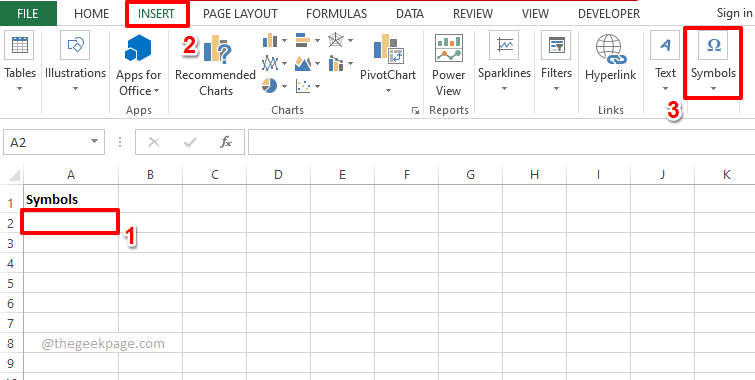Insert a pie chart icon

[270, 86]
